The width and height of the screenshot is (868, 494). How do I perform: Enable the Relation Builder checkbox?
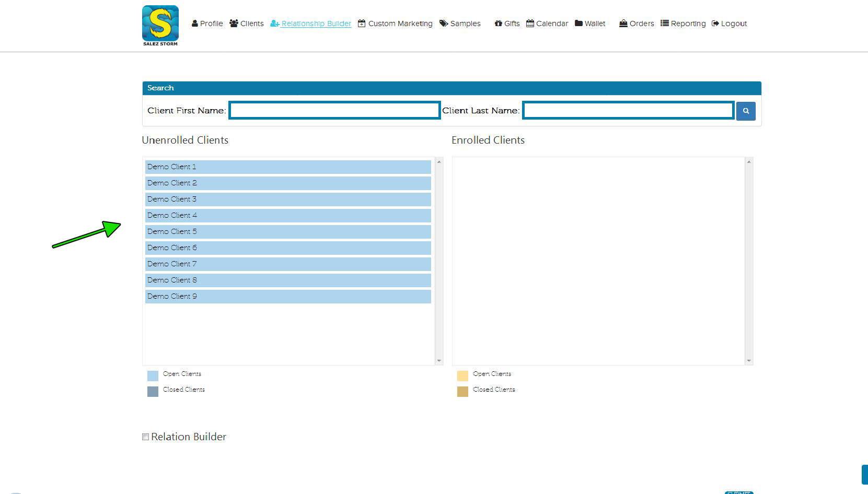[x=146, y=437]
